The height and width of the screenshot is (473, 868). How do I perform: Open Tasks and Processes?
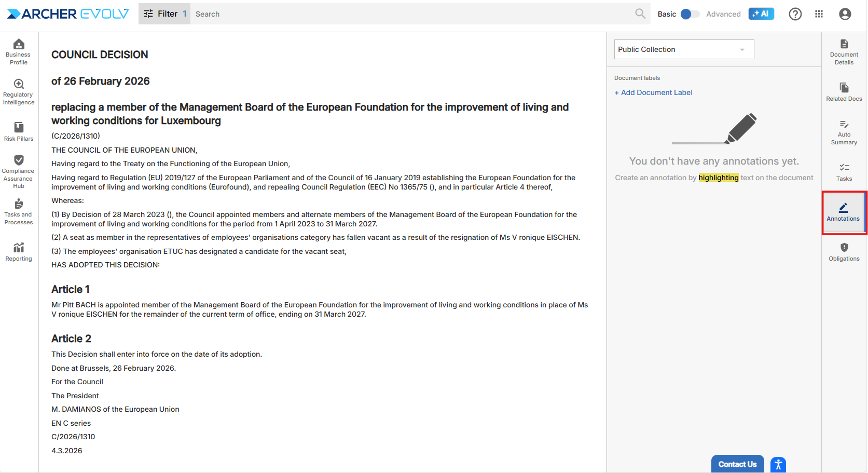coord(19,211)
